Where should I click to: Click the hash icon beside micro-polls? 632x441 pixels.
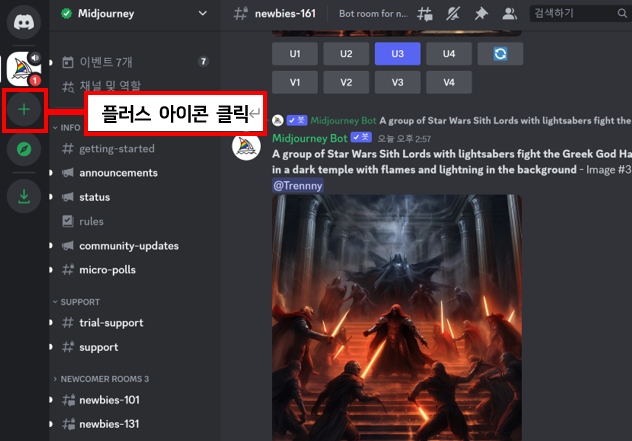point(68,269)
